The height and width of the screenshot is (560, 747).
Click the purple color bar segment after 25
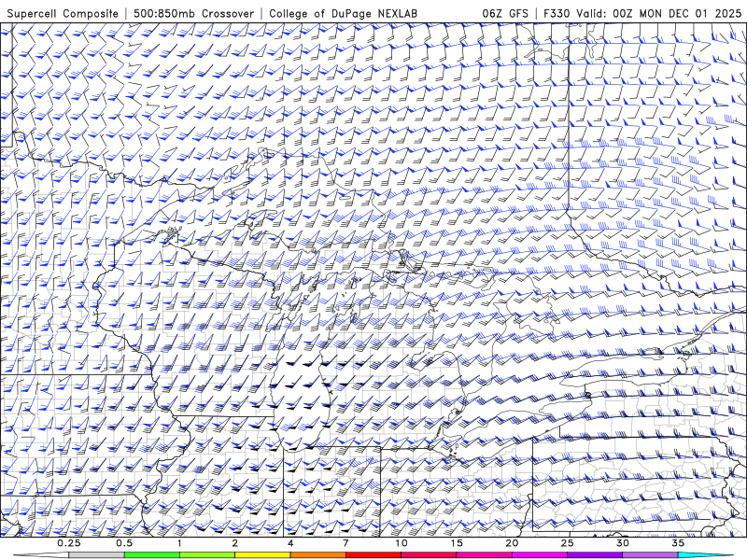pyautogui.click(x=595, y=555)
